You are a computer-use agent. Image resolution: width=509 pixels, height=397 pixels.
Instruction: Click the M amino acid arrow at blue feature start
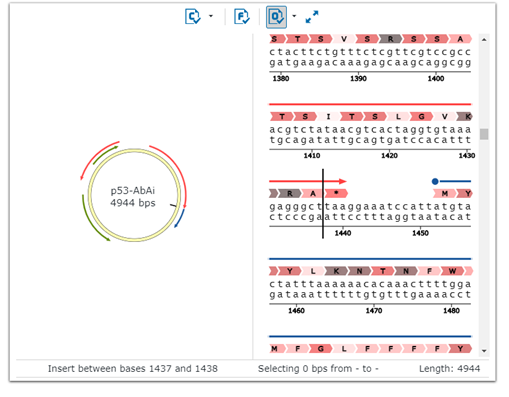tap(444, 193)
